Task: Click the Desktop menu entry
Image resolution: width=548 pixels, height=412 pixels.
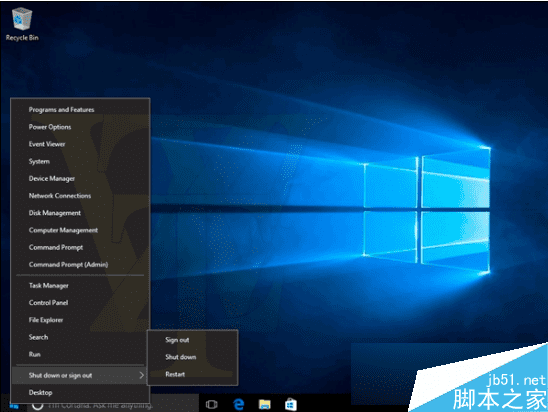Action: coord(81,392)
